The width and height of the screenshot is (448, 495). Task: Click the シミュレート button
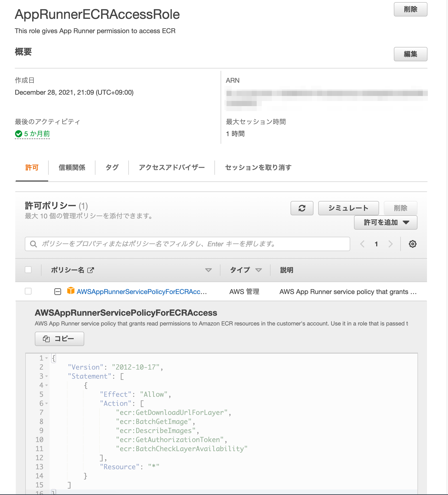[348, 208]
